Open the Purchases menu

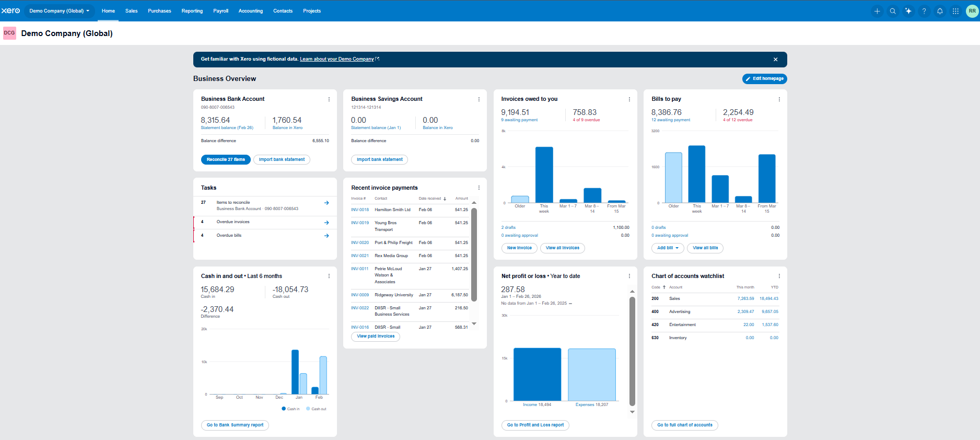159,11
